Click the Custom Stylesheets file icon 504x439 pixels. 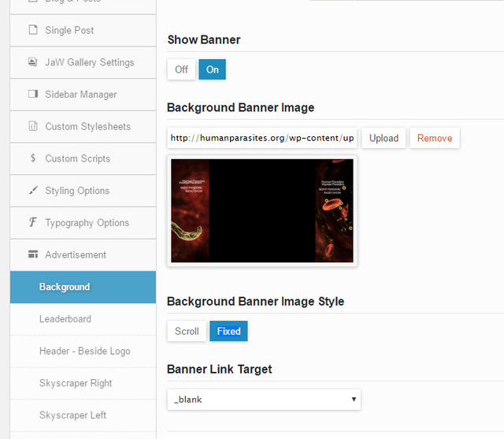(x=33, y=127)
